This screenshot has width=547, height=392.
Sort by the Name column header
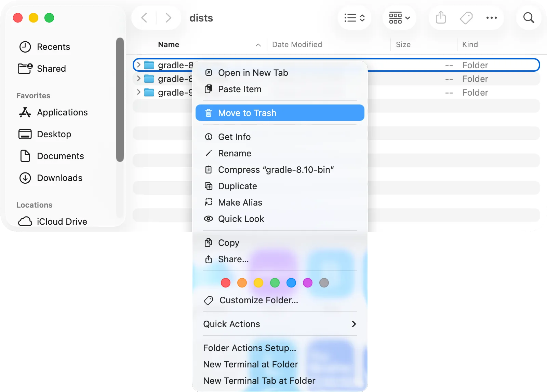click(169, 45)
